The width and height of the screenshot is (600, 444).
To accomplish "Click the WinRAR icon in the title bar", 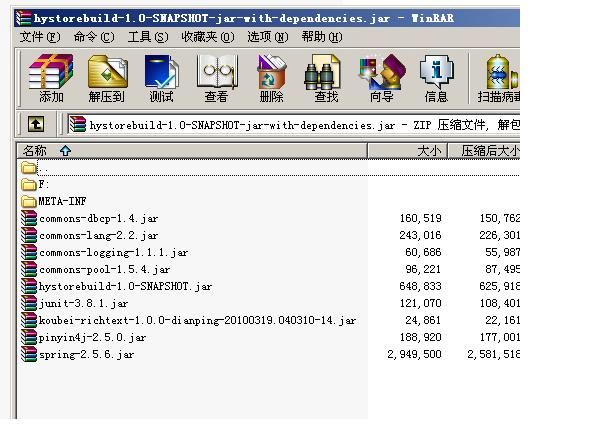I will [23, 18].
